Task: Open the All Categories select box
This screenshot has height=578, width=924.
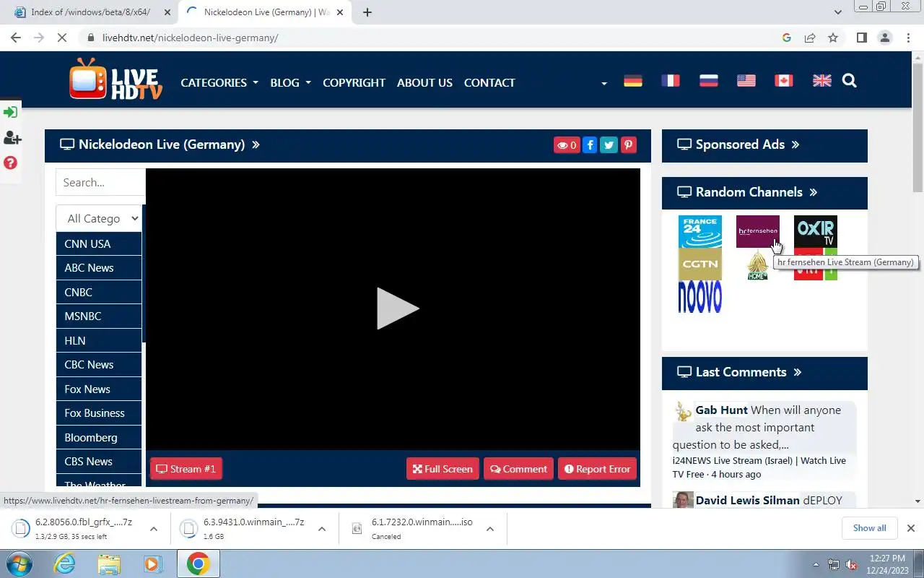Action: [99, 218]
